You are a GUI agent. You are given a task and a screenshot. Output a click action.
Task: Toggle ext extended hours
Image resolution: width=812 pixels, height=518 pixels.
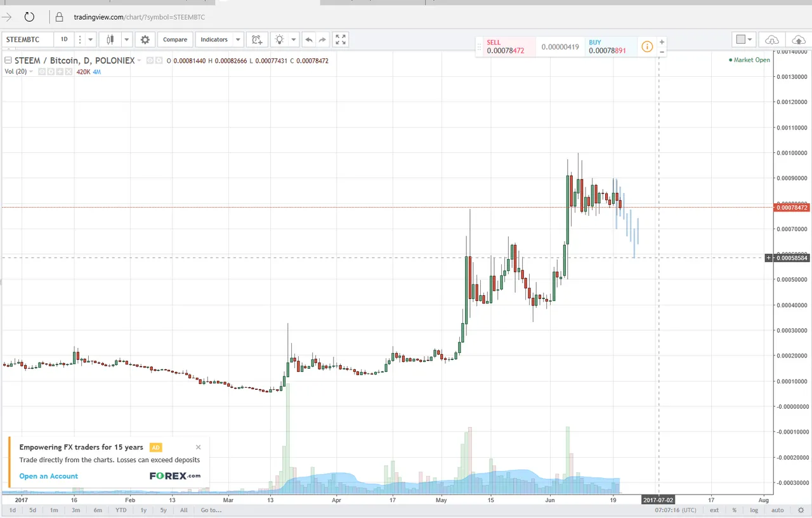(x=714, y=510)
